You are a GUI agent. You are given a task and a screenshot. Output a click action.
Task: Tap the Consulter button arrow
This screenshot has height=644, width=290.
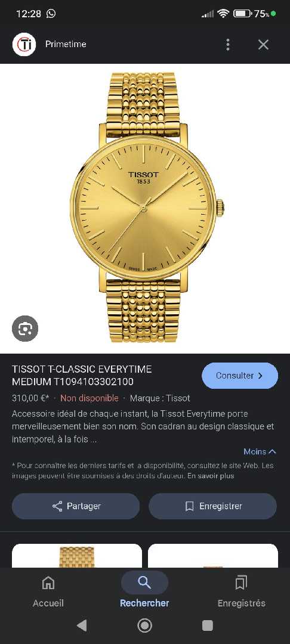[x=260, y=376]
